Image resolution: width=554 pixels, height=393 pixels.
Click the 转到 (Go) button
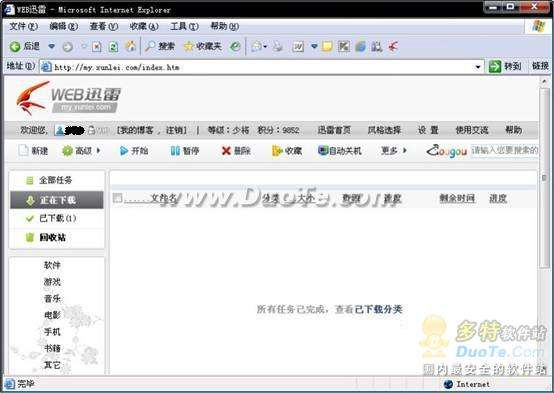click(505, 66)
